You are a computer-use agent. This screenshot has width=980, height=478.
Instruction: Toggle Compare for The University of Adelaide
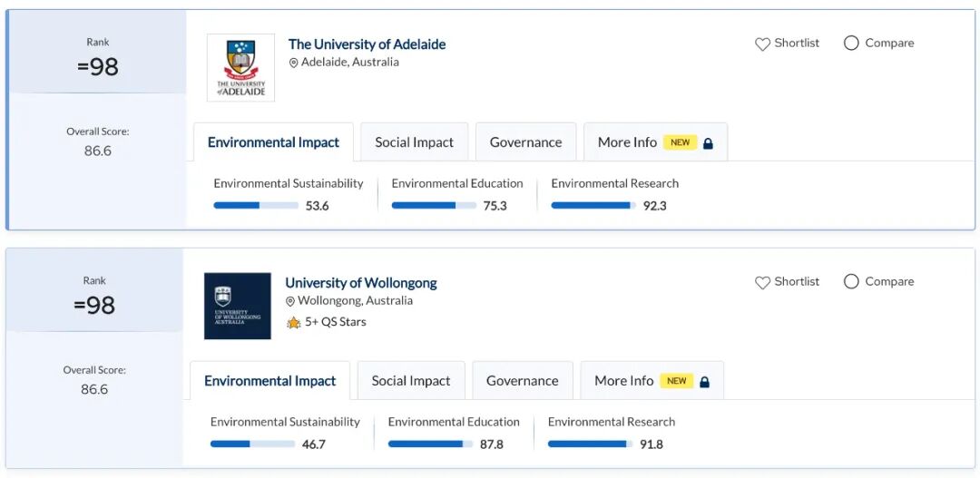(x=851, y=43)
